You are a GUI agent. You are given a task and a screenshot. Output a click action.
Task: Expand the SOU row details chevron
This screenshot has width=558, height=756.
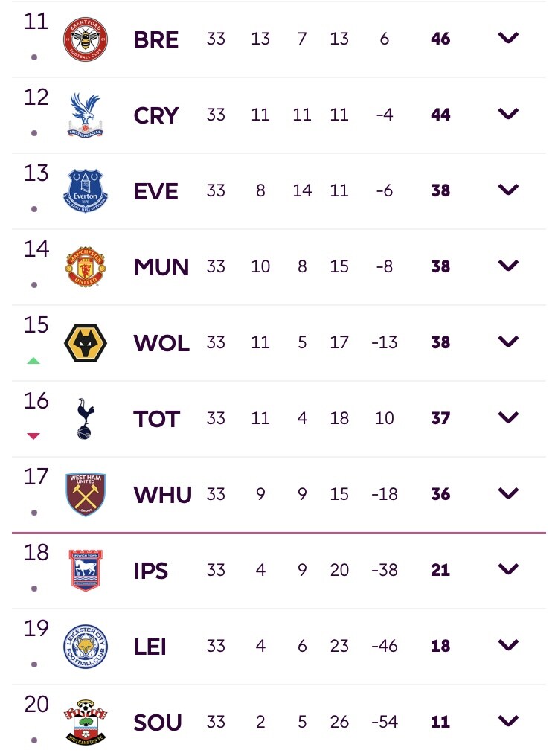click(x=508, y=721)
